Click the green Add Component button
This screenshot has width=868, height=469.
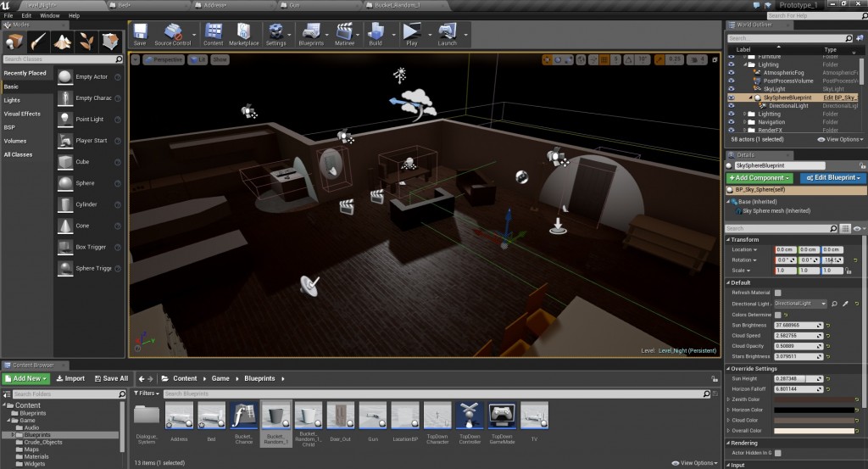[x=759, y=178]
